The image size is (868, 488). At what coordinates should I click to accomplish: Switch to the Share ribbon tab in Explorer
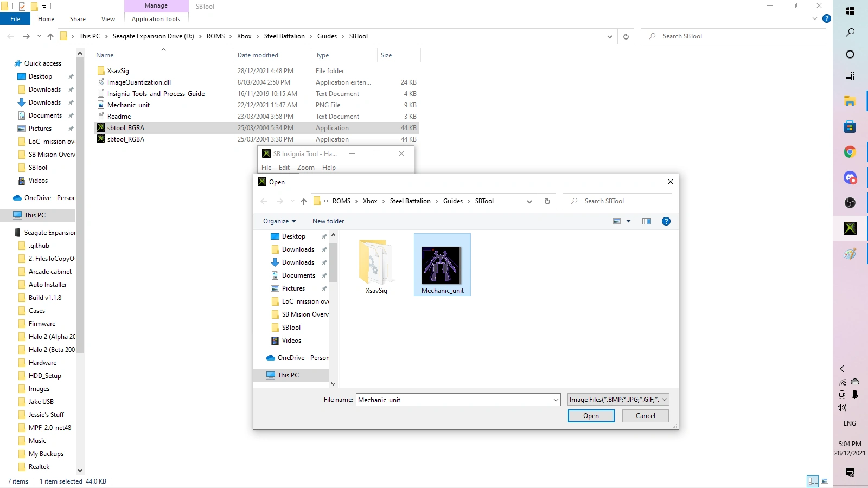(x=78, y=19)
